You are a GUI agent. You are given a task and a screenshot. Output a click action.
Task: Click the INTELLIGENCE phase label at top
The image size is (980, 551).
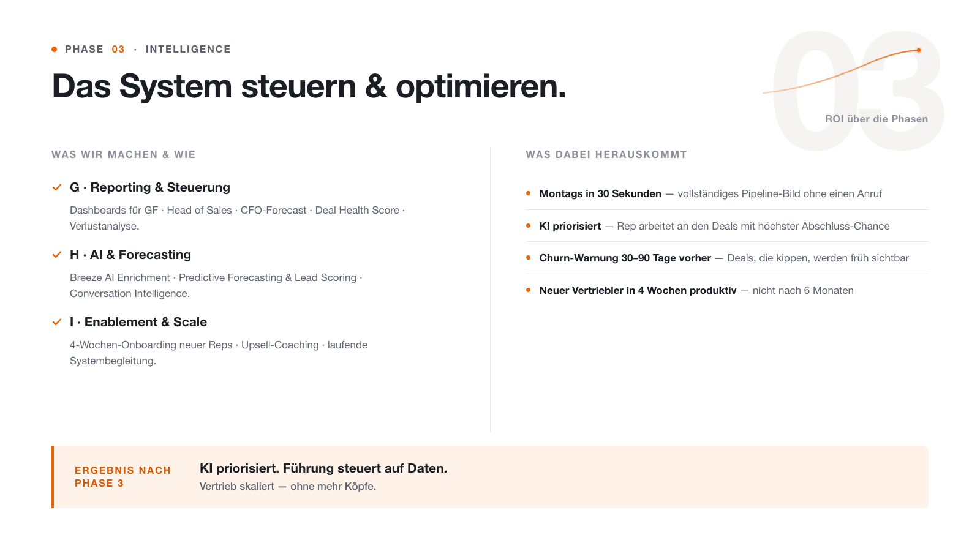(188, 49)
